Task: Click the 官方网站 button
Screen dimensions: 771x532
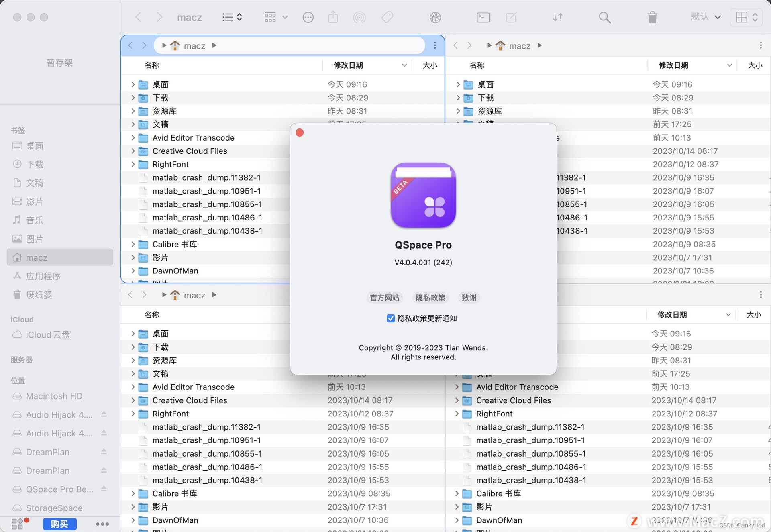Action: tap(384, 298)
